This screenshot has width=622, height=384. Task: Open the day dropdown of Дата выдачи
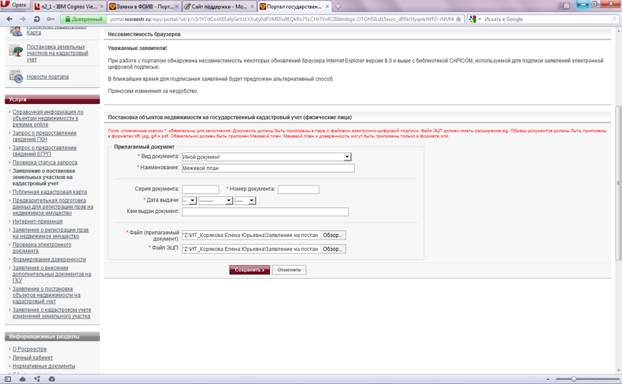[x=189, y=201]
